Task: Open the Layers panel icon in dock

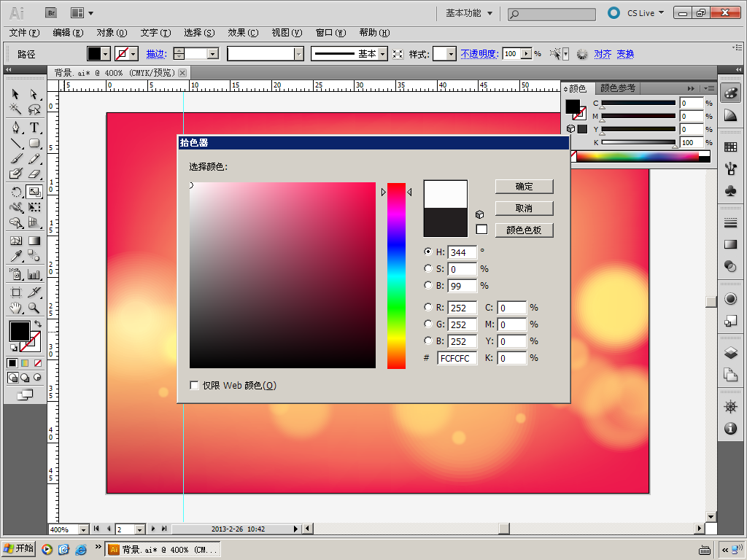Action: [x=730, y=353]
